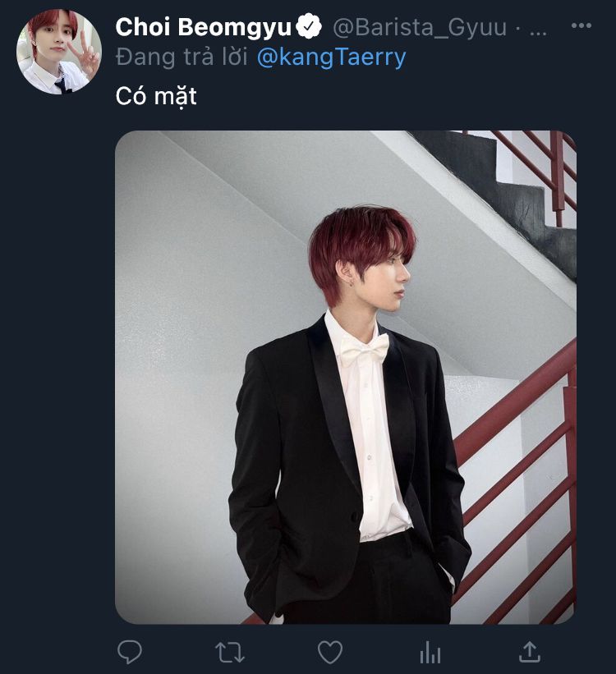
Task: Like the tweet with the heart icon
Action: 329,652
